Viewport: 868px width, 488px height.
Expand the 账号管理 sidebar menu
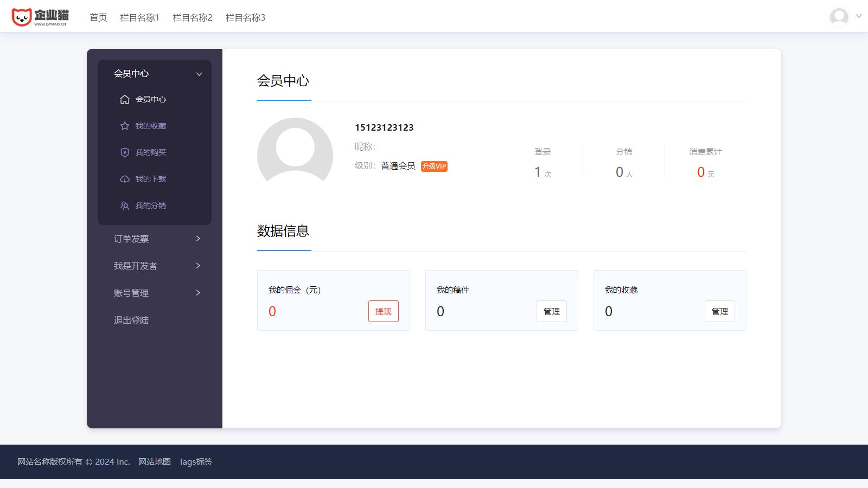point(198,293)
